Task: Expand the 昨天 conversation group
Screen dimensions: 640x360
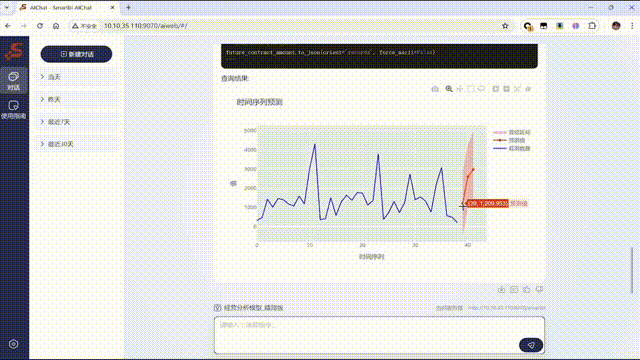Action: pos(78,99)
